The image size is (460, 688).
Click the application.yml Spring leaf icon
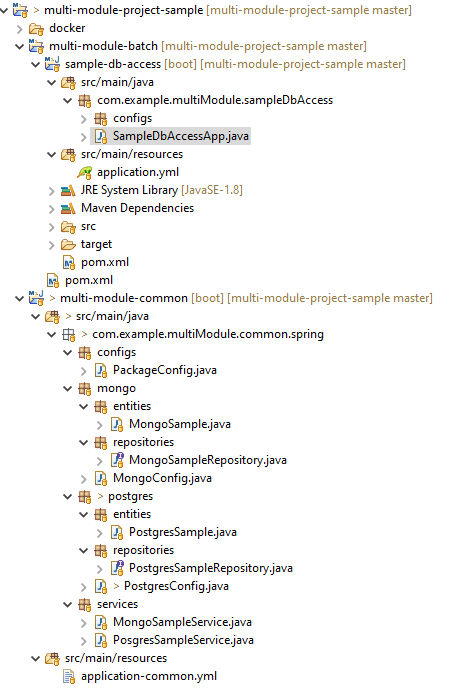pyautogui.click(x=84, y=172)
